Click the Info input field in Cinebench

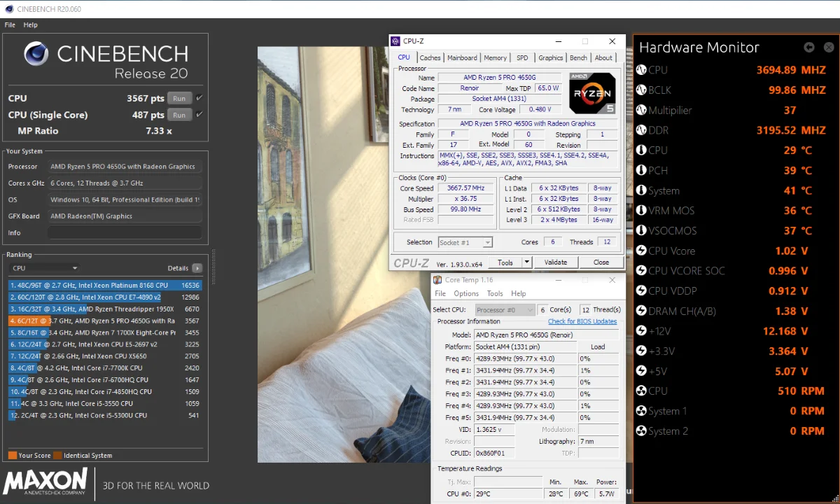pyautogui.click(x=125, y=232)
